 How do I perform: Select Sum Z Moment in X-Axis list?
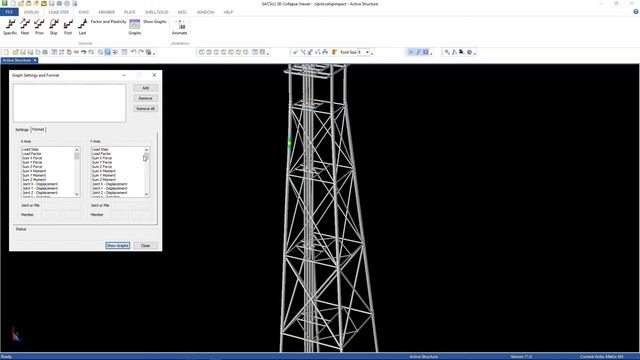coord(34,180)
